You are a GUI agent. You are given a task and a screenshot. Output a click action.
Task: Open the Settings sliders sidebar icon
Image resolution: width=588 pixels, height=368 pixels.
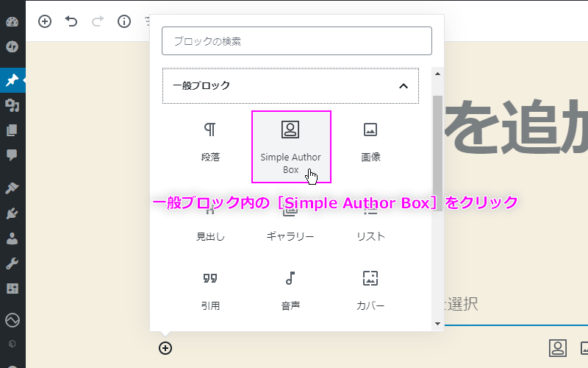12,289
